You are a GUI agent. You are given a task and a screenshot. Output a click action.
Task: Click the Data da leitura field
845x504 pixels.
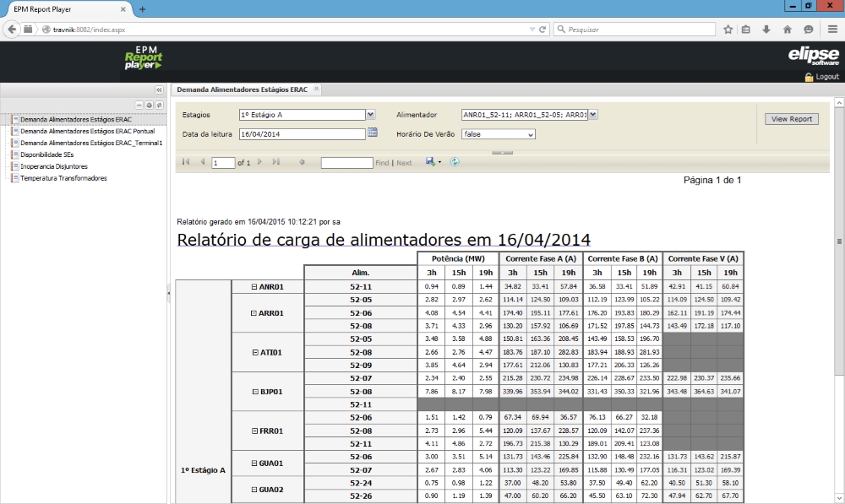303,134
